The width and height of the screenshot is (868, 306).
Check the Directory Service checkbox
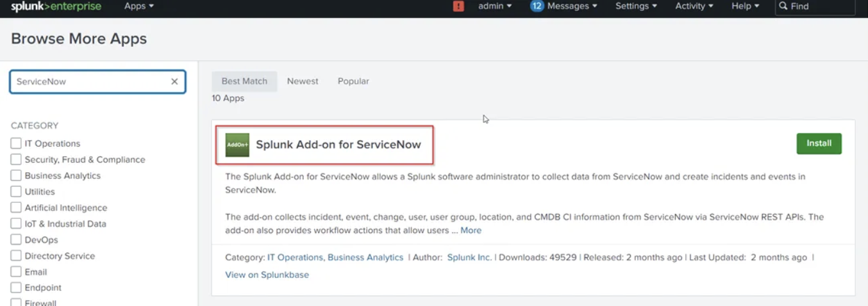(x=16, y=255)
